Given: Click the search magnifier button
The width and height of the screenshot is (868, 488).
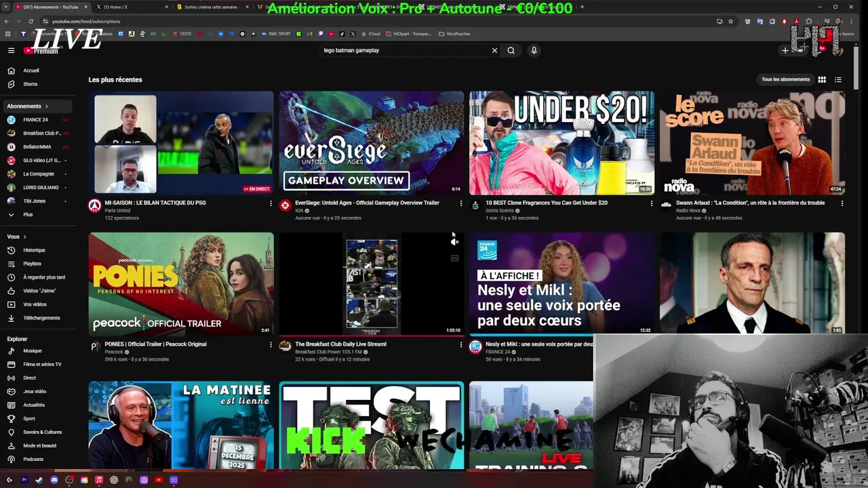Looking at the screenshot, I should click(x=511, y=50).
